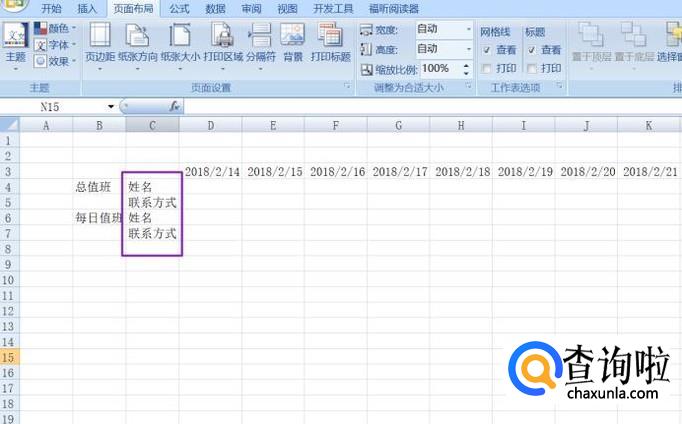
Task: Expand the Width (宽度) dropdown
Action: click(466, 30)
